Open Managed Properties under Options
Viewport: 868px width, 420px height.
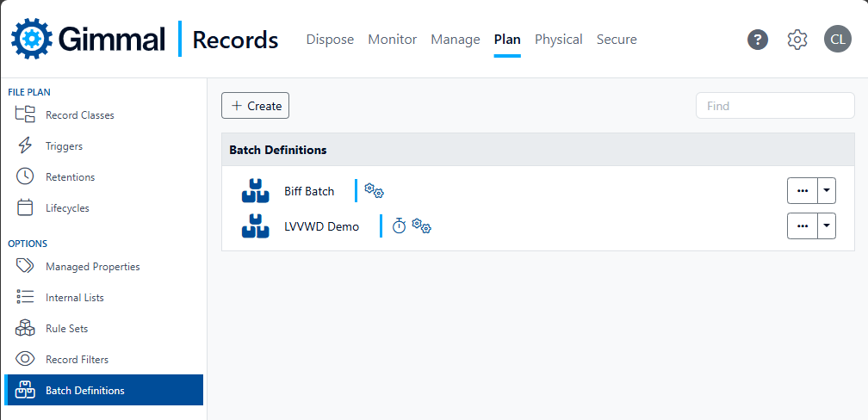point(92,267)
